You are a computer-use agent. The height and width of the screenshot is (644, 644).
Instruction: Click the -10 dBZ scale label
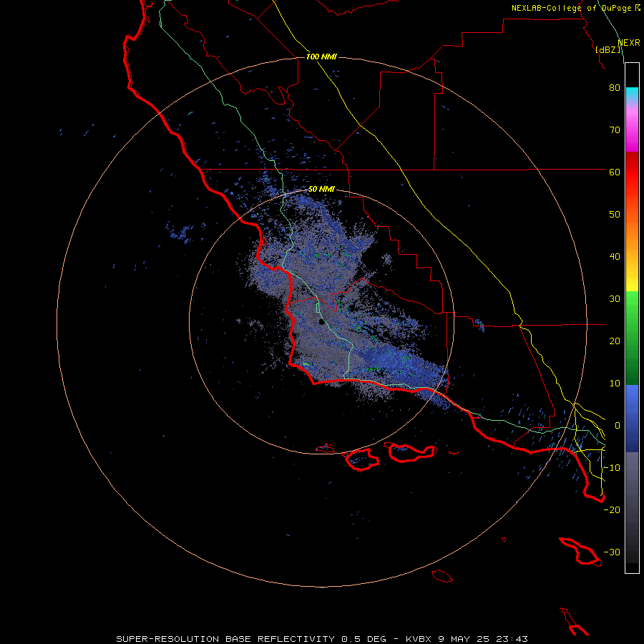click(x=612, y=468)
